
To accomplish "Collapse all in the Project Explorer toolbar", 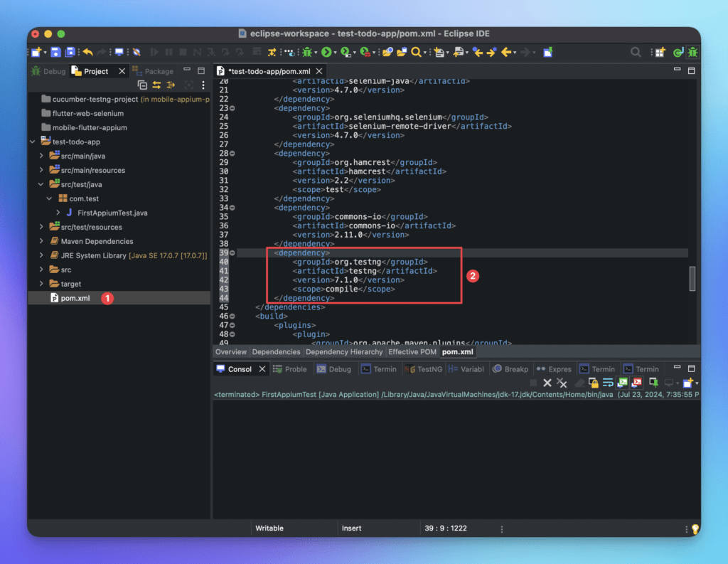I will (x=142, y=85).
